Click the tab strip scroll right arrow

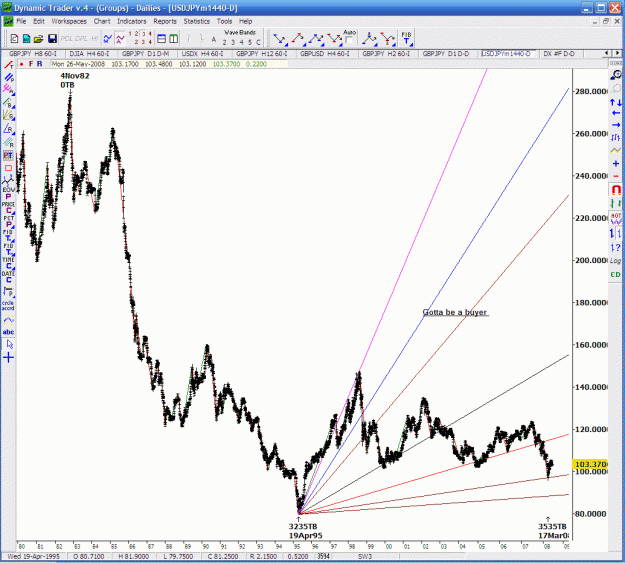coord(617,53)
